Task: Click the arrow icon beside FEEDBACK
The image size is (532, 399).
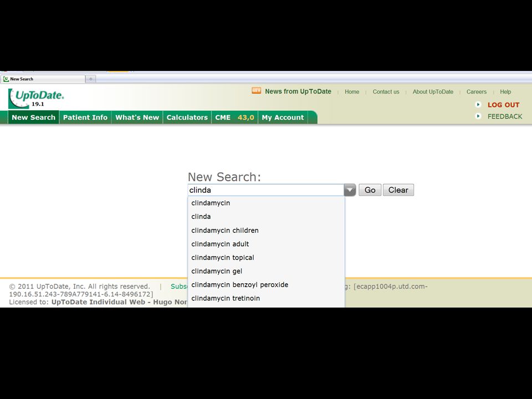Action: [478, 116]
